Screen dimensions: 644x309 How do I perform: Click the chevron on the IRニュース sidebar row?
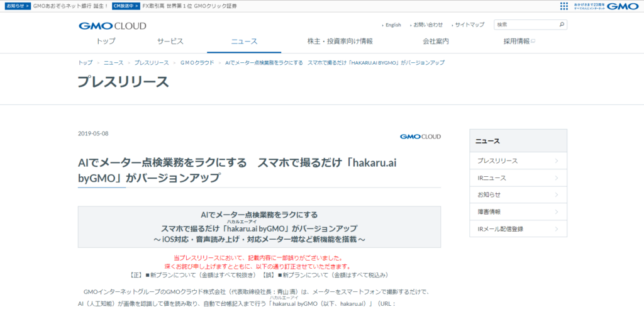point(557,178)
